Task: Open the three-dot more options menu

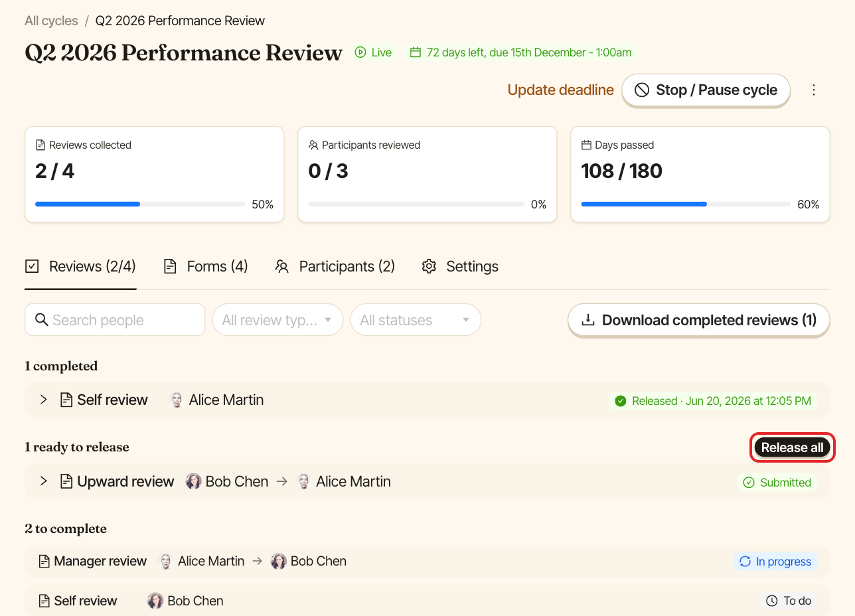Action: tap(814, 90)
